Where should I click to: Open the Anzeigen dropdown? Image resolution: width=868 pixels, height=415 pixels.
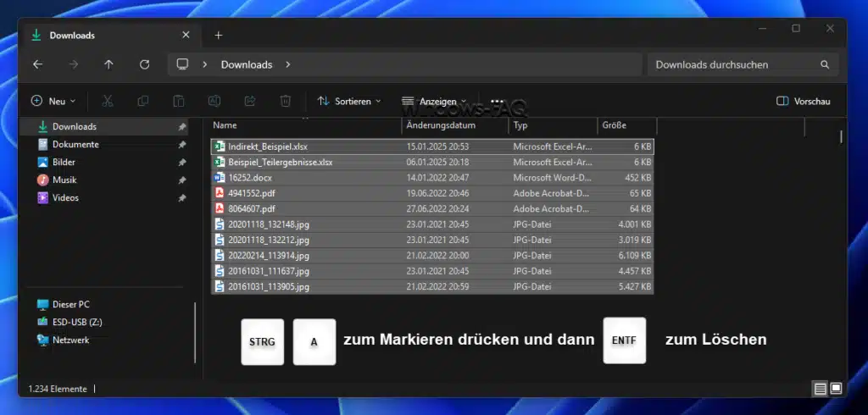coord(434,102)
